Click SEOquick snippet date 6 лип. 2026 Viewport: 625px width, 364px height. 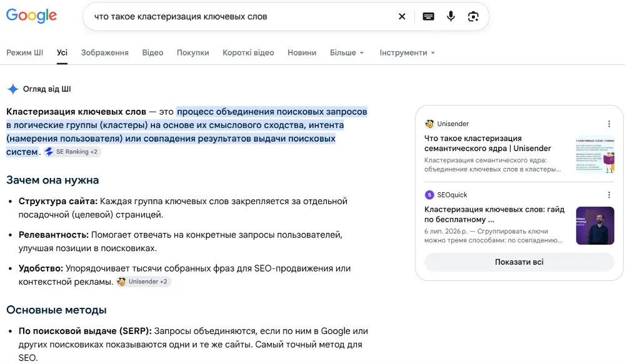coord(446,232)
